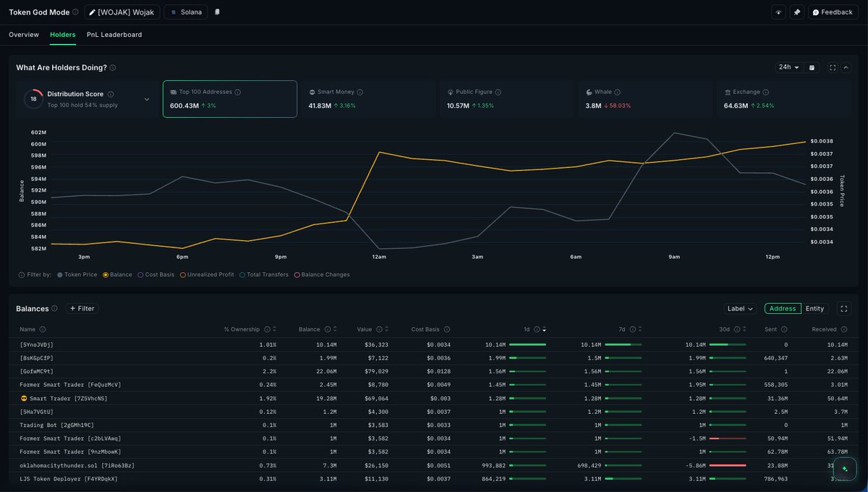The height and width of the screenshot is (492, 868).
Task: Copy token address with clipboard icon
Action: [x=218, y=12]
